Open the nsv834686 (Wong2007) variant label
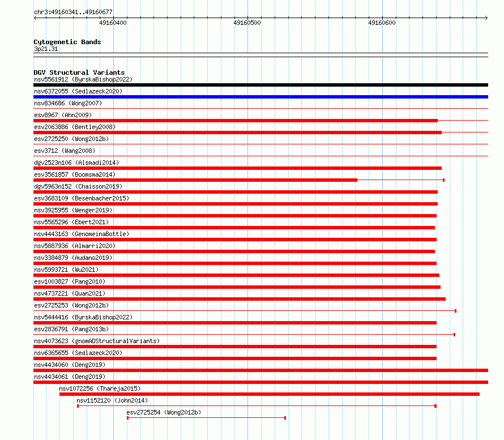This screenshot has width=504, height=440. 68,103
